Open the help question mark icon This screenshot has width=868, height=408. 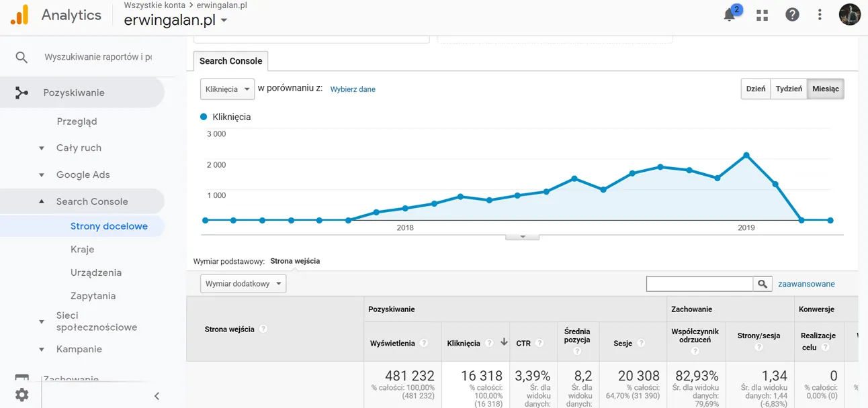[x=792, y=15]
